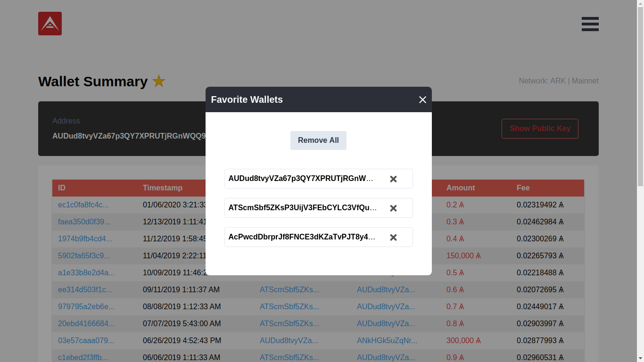Click the ID column header
The image size is (644, 362).
point(62,188)
